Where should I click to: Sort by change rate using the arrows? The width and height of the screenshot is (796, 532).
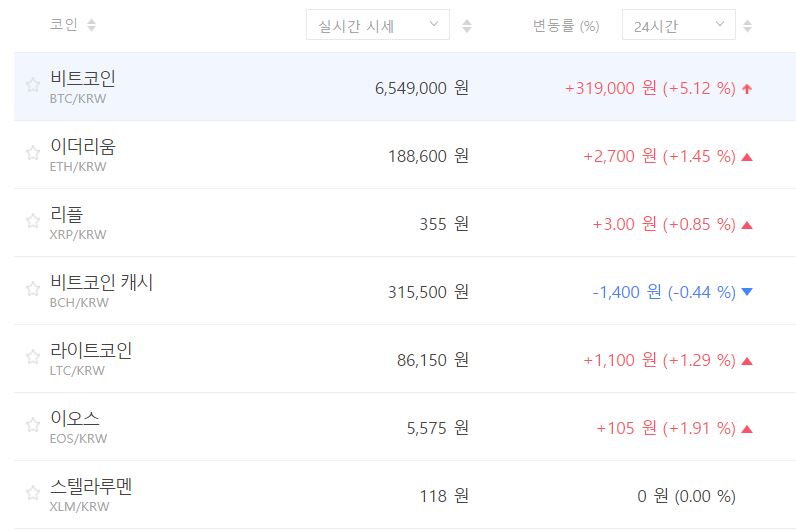tap(747, 26)
